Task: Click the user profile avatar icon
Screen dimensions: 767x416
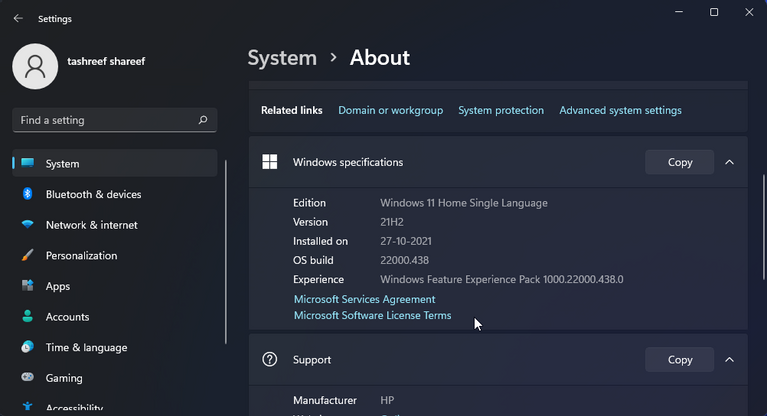Action: (35, 66)
